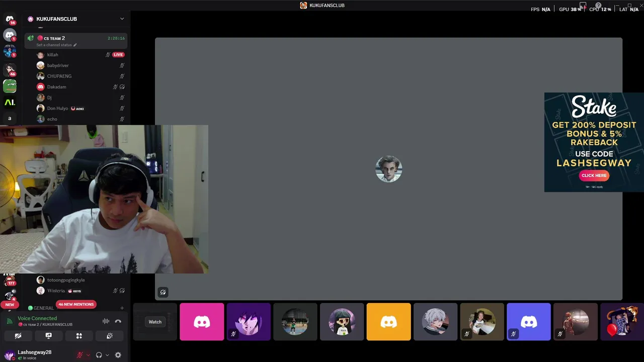Expand the KUKUFANSCLUB server dropdown menu
Viewport: 644px width, 362px height.
[x=122, y=19]
